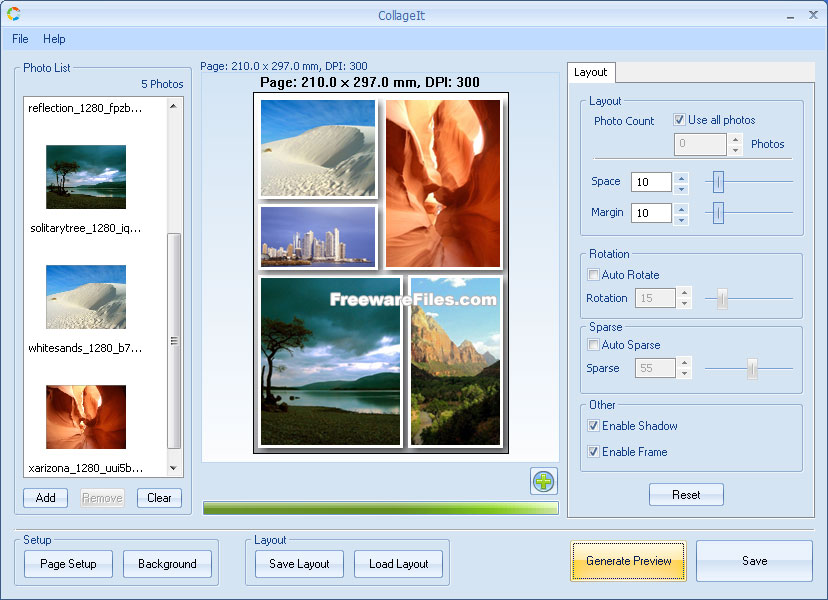Disable the Enable Shadow checkbox
The width and height of the screenshot is (828, 600).
click(594, 426)
